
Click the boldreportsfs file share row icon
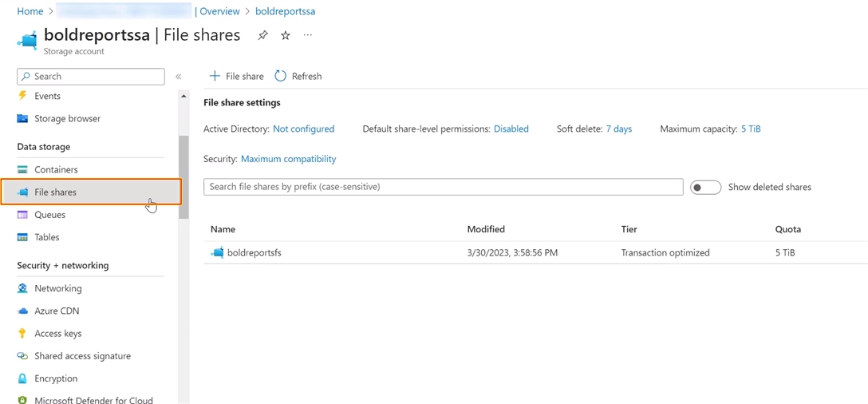(217, 253)
